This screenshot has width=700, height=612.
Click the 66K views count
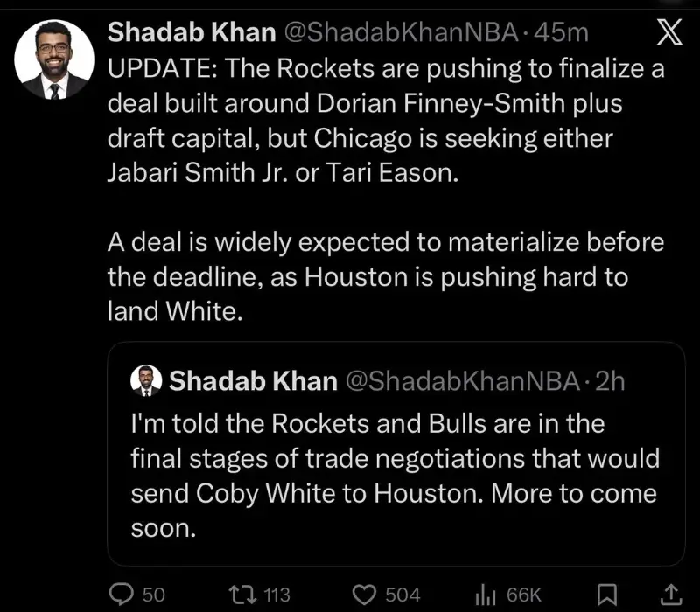524,595
